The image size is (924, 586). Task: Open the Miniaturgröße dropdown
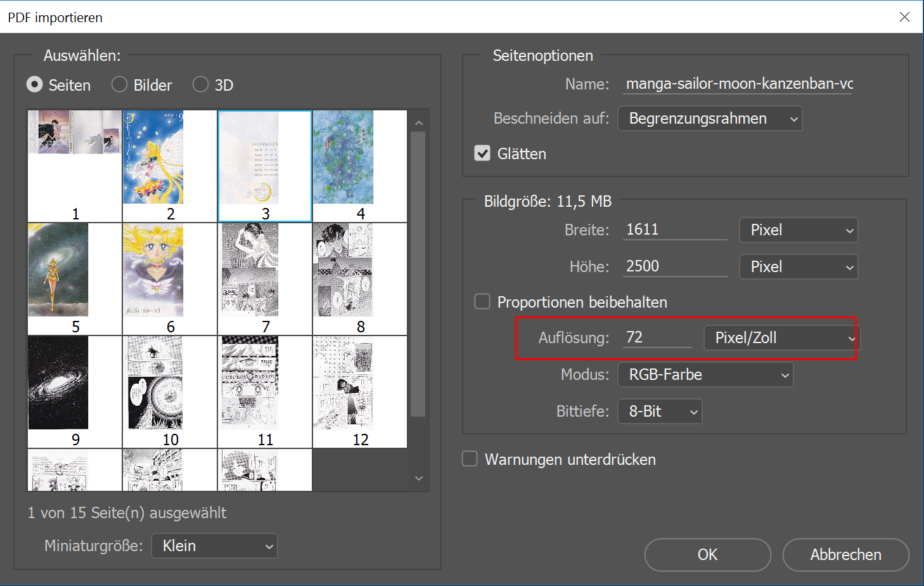click(x=214, y=546)
